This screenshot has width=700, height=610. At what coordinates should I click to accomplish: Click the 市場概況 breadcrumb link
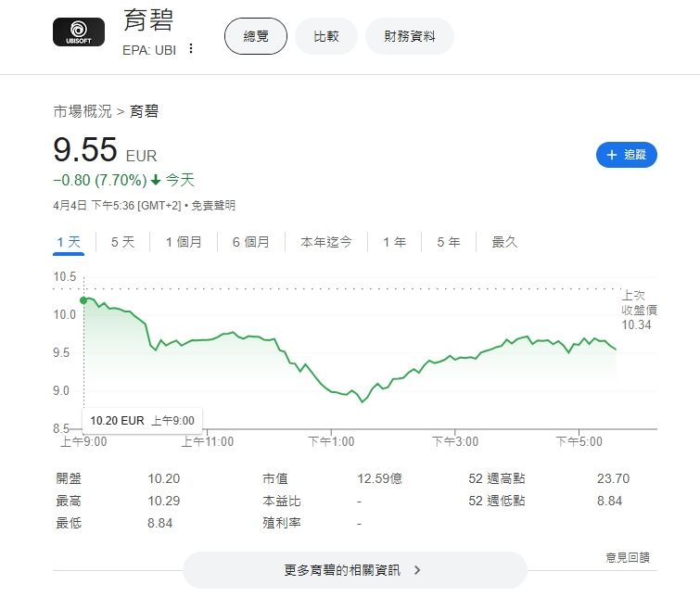tap(83, 111)
